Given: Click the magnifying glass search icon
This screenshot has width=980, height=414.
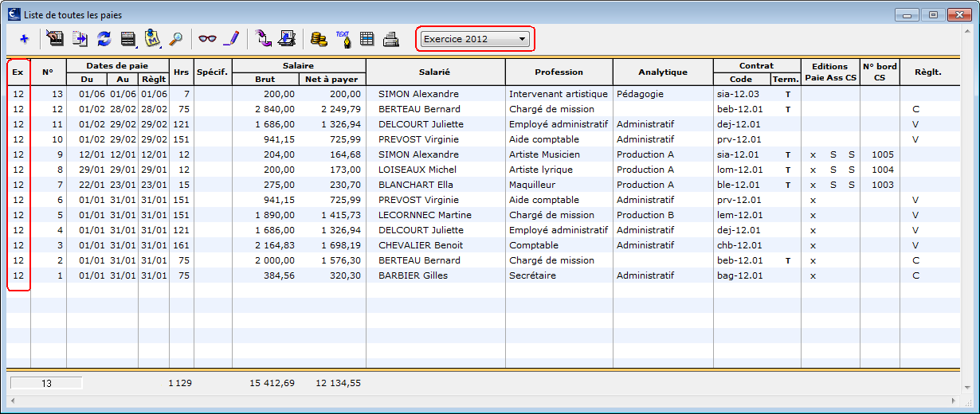Looking at the screenshot, I should coord(177,38).
